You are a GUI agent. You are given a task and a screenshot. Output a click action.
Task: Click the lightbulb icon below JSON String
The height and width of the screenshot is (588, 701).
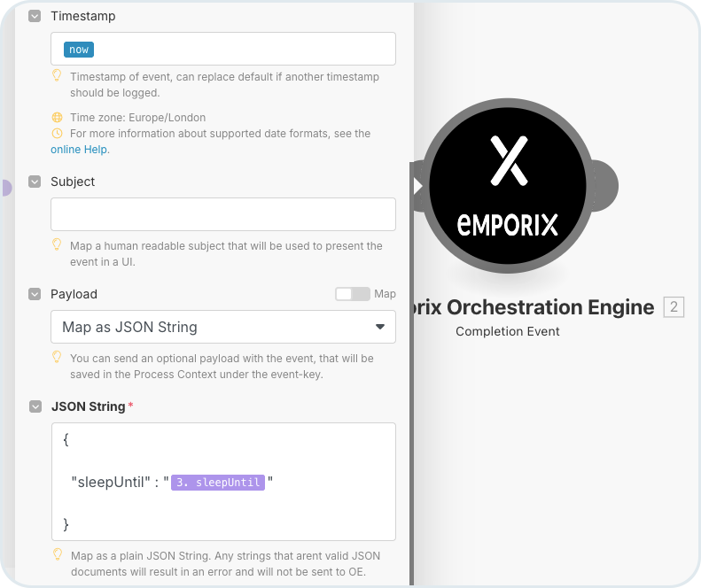pos(58,555)
